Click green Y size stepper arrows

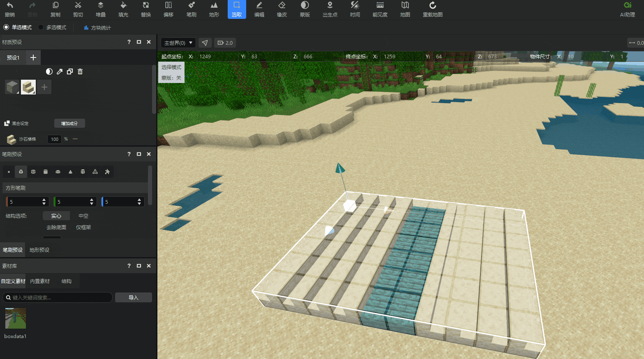pyautogui.click(x=92, y=202)
